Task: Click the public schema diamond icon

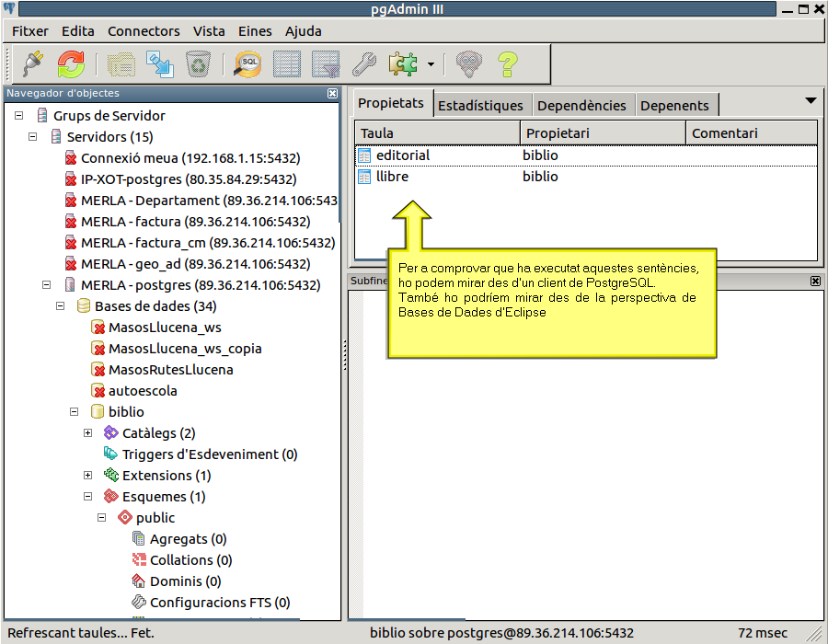Action: [124, 517]
